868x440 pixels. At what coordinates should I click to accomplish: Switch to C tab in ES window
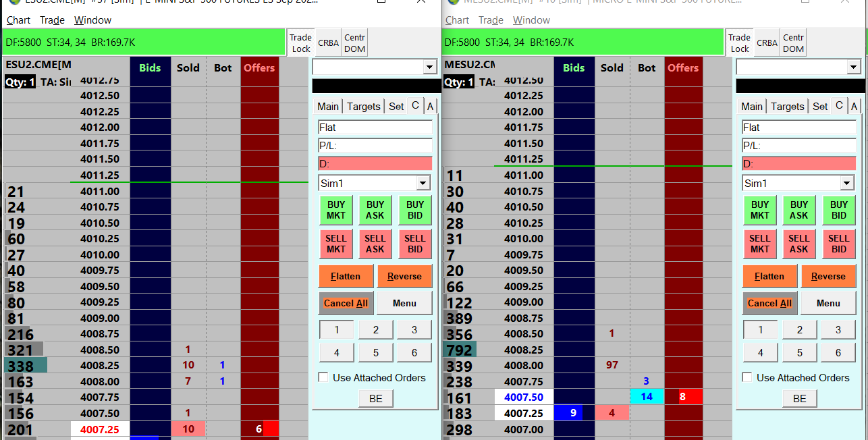[x=415, y=105]
